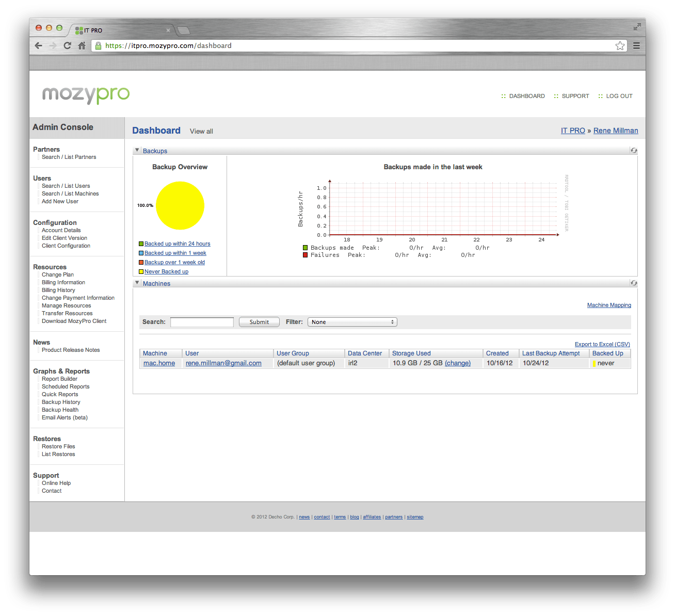Click the browser address bar URL

(x=168, y=45)
